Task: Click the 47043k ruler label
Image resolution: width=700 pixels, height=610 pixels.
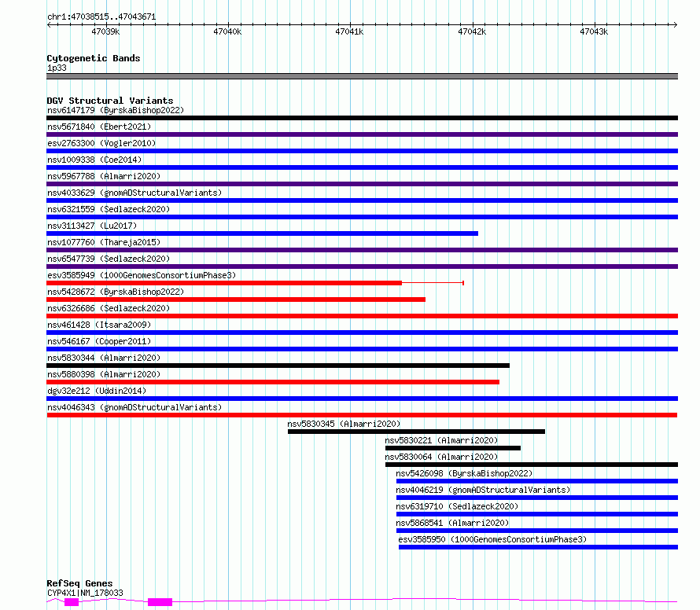Action: 594,31
